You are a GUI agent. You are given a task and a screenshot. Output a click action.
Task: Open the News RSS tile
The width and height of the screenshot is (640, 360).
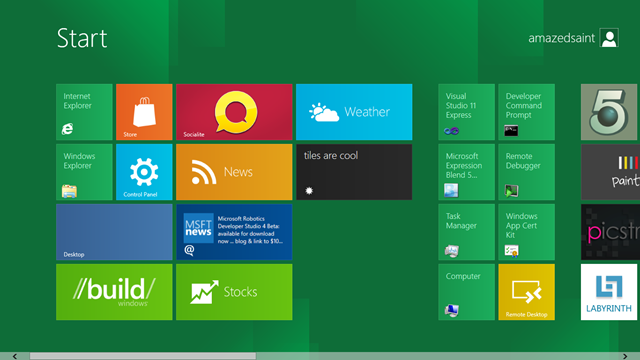234,172
